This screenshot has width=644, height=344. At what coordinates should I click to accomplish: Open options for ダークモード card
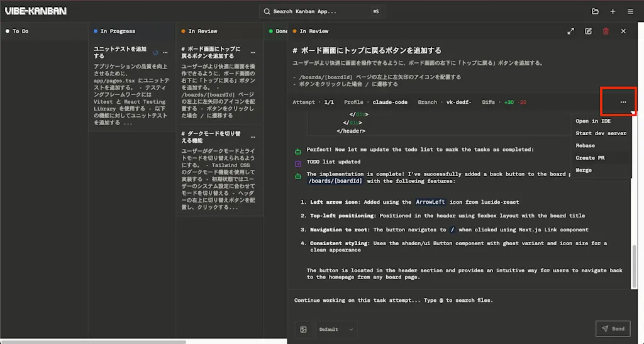click(253, 137)
